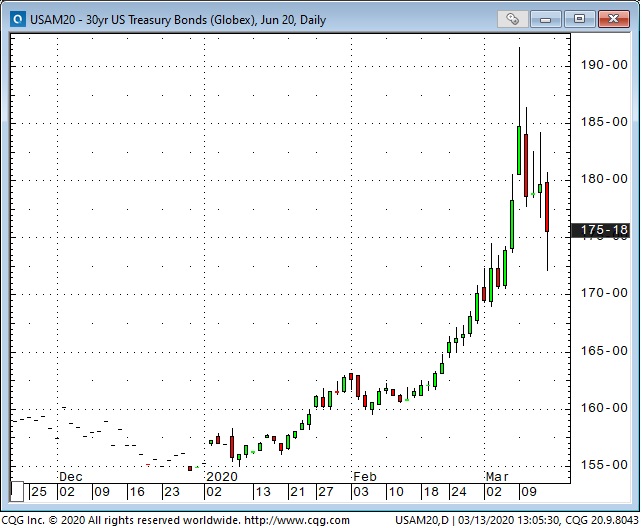The height and width of the screenshot is (528, 642).
Task: Minimize the USAM20 chart window
Action: point(546,19)
